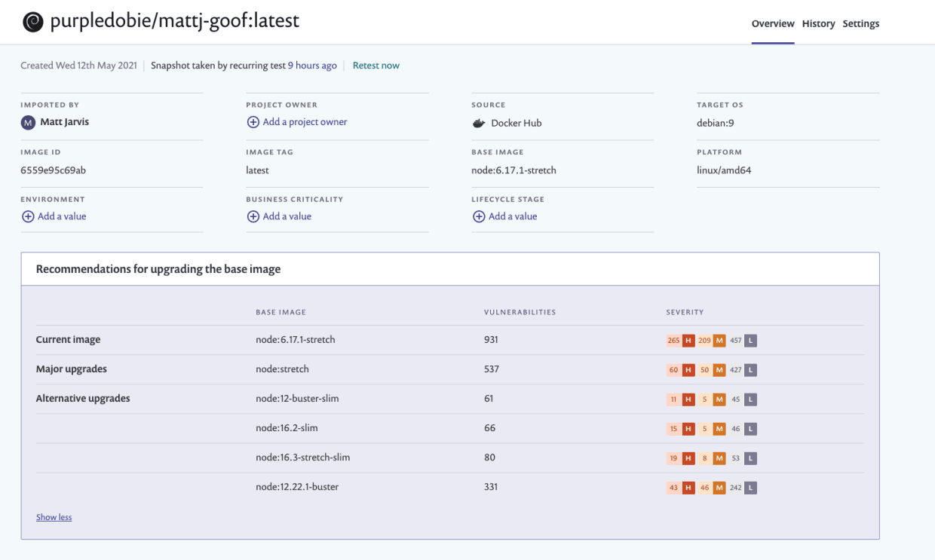This screenshot has width=935, height=560.
Task: Click the page title purpledobie/mattj-goof:latest
Action: point(175,21)
